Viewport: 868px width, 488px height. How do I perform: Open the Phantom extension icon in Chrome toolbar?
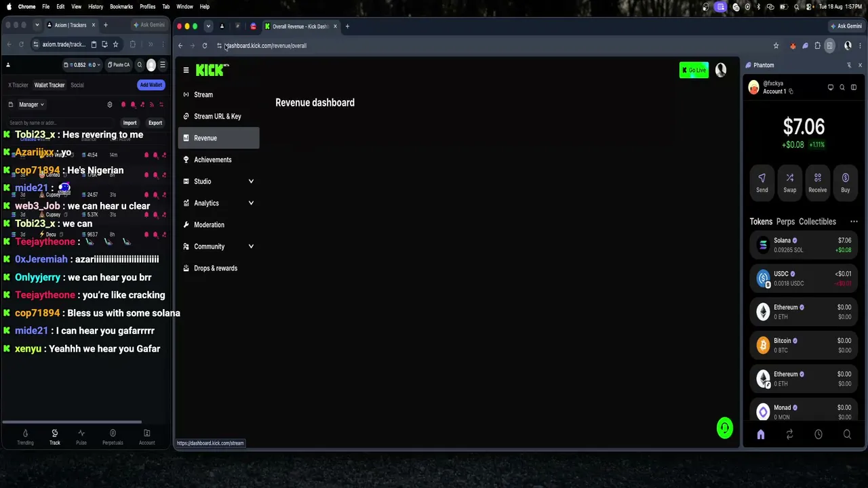[x=805, y=46]
